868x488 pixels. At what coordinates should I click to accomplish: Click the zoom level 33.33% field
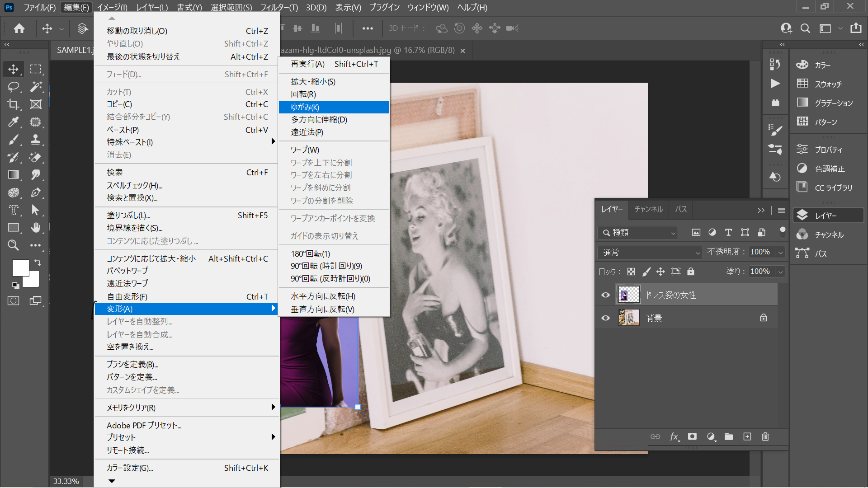click(66, 481)
